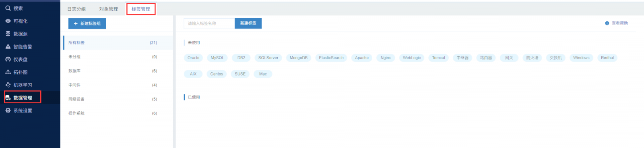The image size is (644, 148).
Task: Click the Nginx tag
Action: tap(386, 58)
